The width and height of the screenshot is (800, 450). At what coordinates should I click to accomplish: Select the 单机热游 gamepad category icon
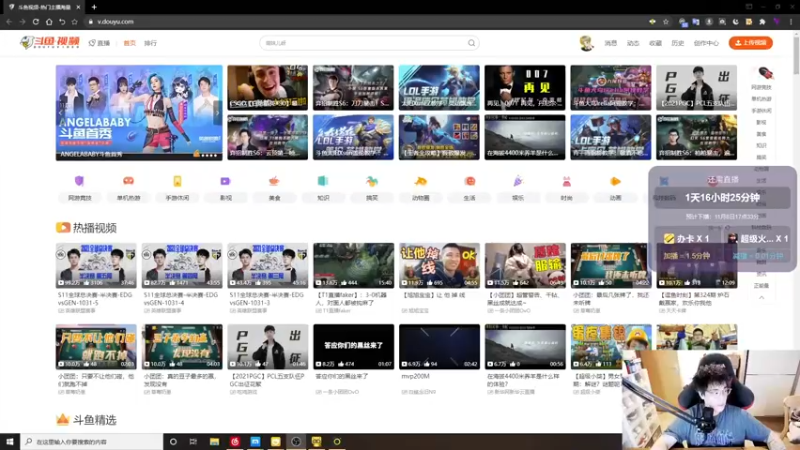(x=128, y=181)
